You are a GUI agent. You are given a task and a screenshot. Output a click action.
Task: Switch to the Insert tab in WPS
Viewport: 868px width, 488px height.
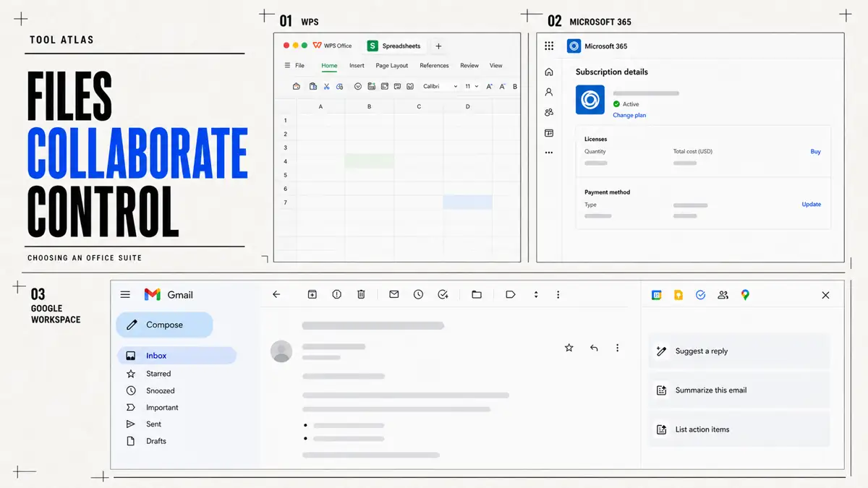[357, 65]
